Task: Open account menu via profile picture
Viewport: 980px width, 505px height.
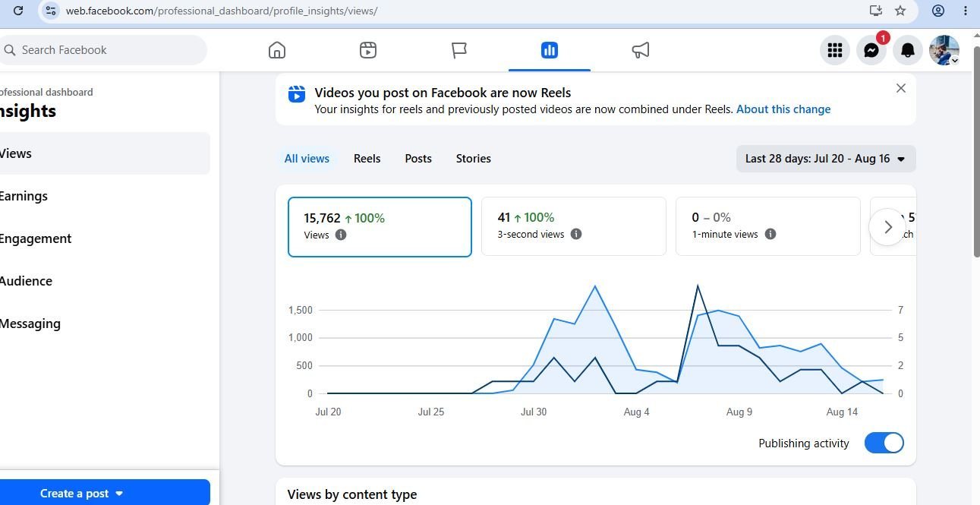Action: click(944, 50)
